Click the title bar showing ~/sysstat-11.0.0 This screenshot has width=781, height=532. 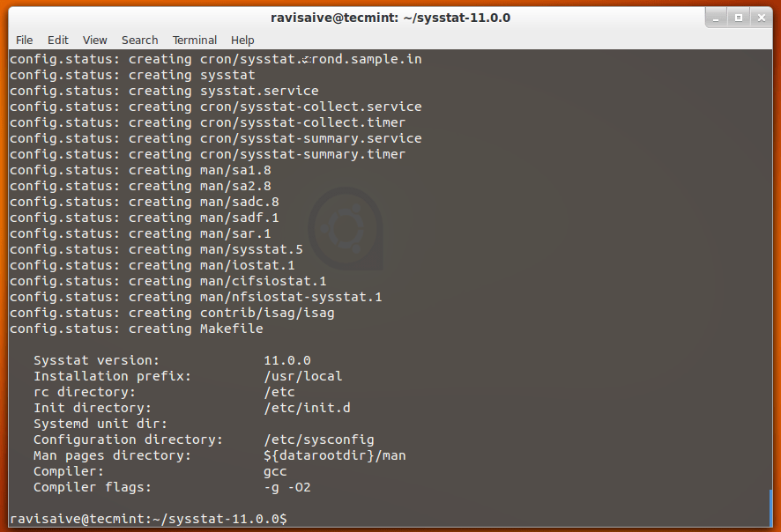pos(390,17)
